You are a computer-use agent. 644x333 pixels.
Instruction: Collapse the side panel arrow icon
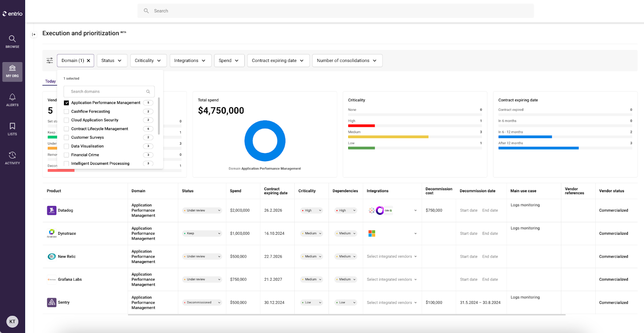[x=34, y=35]
